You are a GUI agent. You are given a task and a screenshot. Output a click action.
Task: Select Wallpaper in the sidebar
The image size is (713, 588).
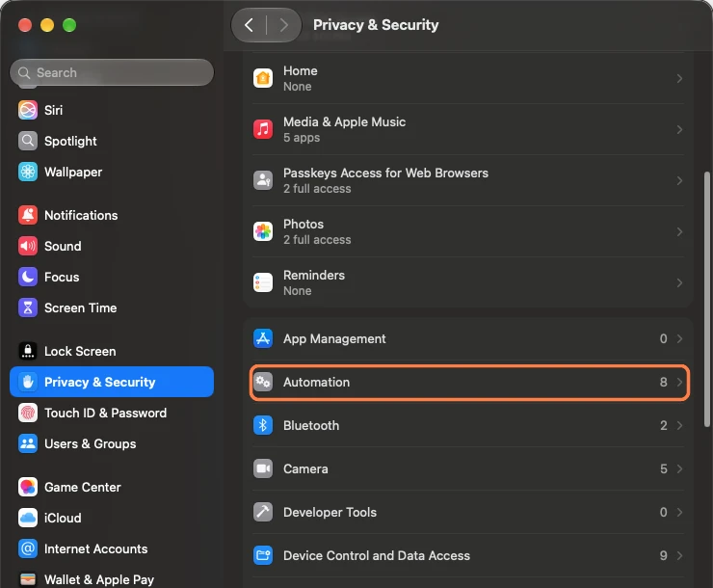point(112,172)
